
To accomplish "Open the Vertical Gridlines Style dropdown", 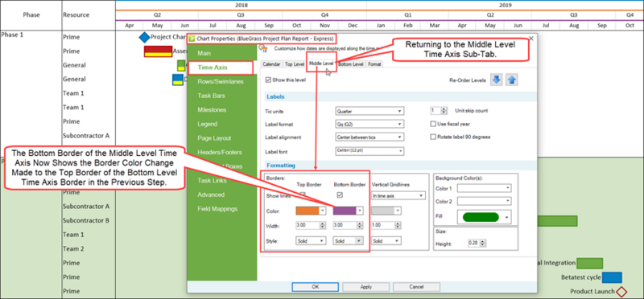I will 386,241.
